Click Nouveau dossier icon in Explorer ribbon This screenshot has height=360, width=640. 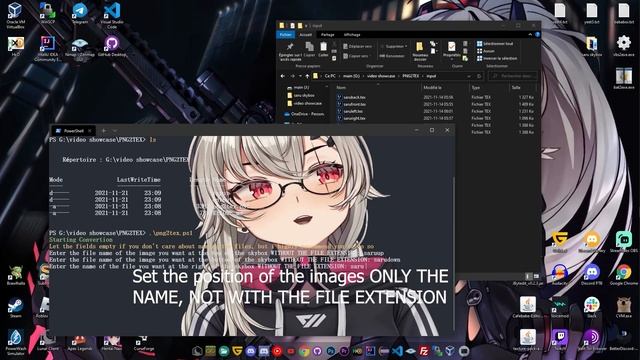click(420, 51)
